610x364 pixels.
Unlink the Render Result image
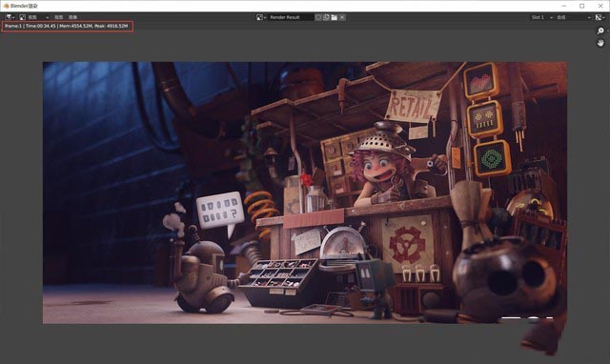pyautogui.click(x=342, y=17)
